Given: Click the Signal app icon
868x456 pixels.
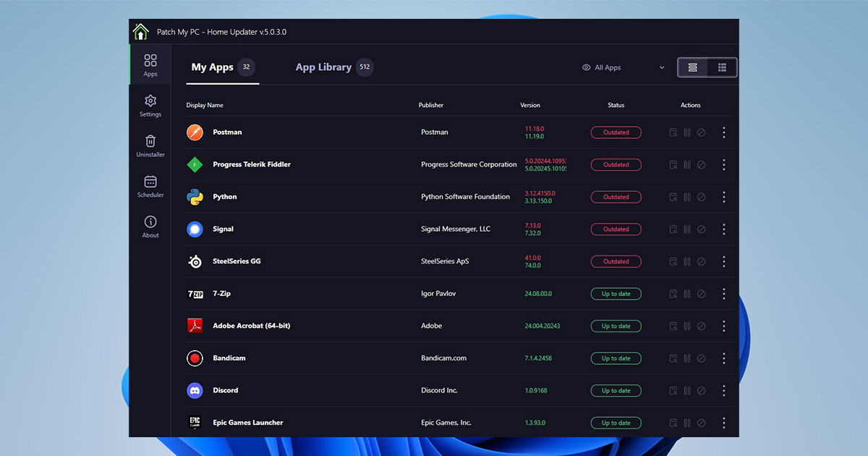Looking at the screenshot, I should (x=195, y=229).
